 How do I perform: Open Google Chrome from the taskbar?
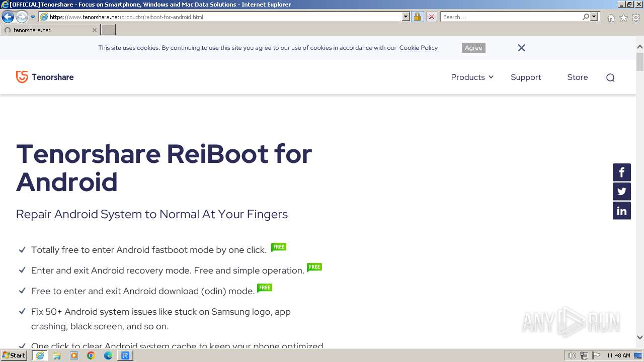(91, 355)
